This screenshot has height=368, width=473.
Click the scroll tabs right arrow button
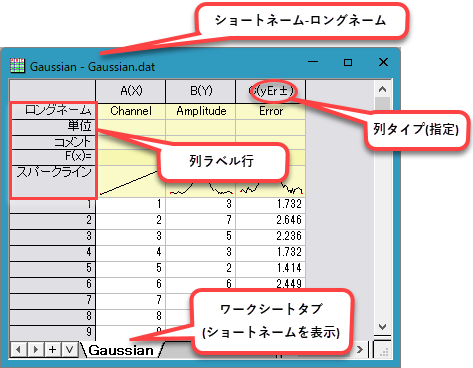36,350
